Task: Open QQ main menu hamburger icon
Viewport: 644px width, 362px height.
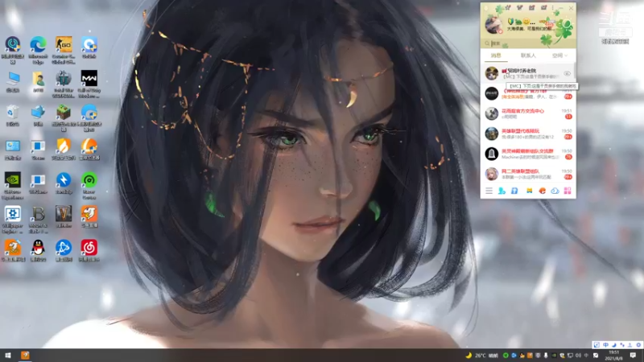Action: coord(489,191)
